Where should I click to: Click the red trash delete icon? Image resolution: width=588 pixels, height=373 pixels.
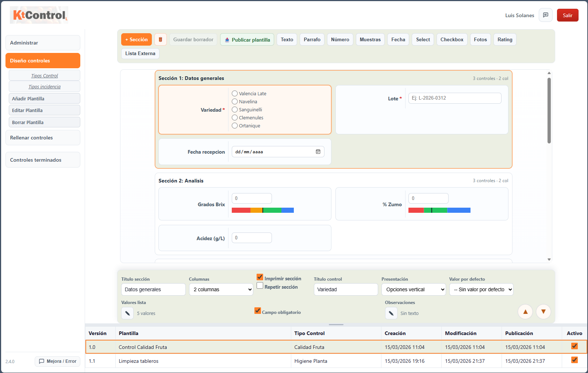click(x=160, y=39)
